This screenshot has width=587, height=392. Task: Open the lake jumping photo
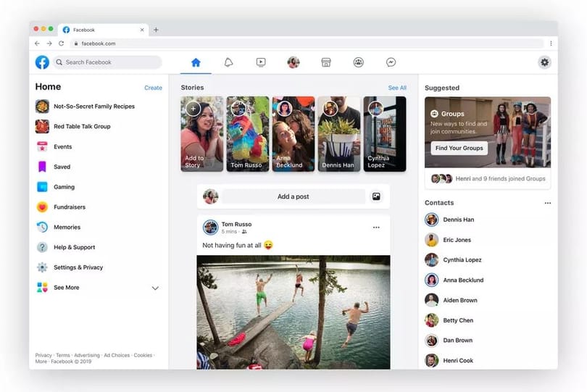(x=293, y=312)
